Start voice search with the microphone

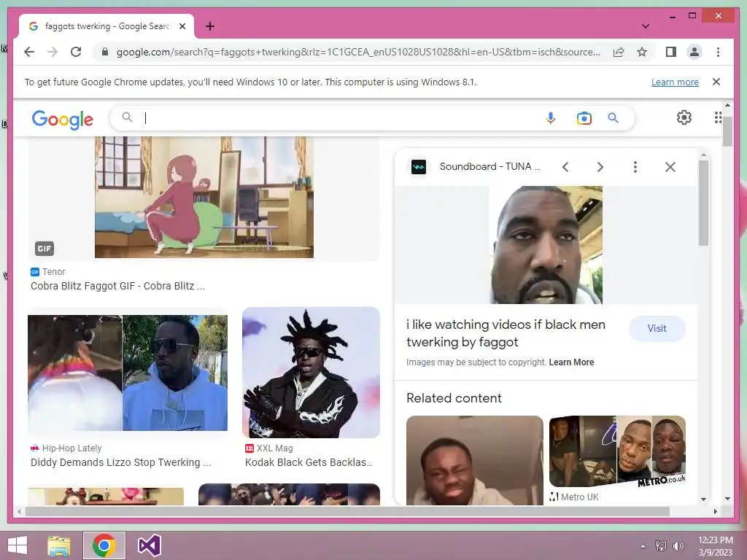click(x=550, y=117)
